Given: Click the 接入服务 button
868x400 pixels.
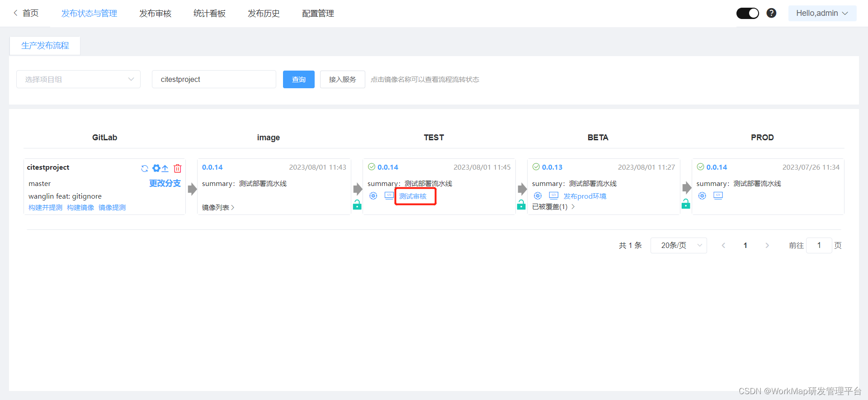Looking at the screenshot, I should (x=342, y=79).
